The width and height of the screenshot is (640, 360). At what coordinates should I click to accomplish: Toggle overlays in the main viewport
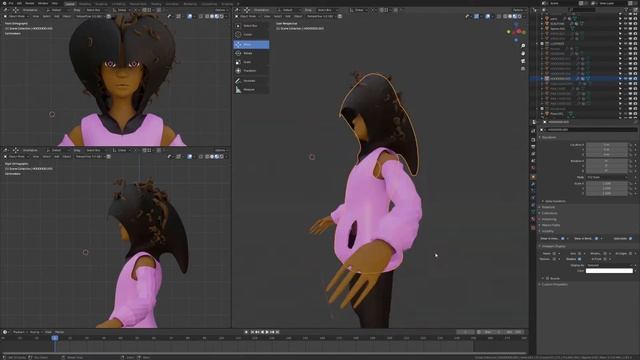(x=488, y=16)
